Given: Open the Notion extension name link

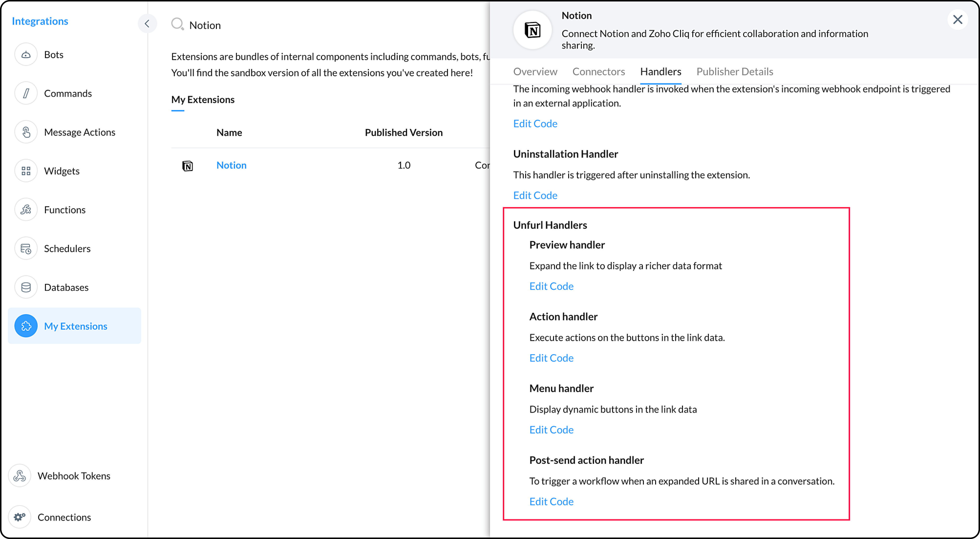Looking at the screenshot, I should [231, 165].
